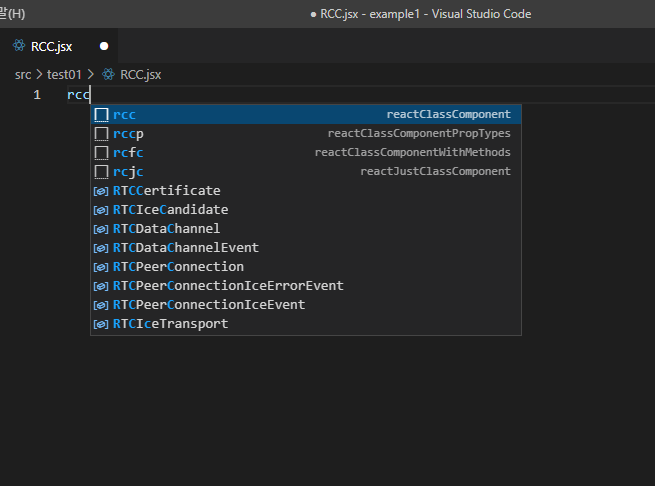This screenshot has width=655, height=486.
Task: Click snippet icon beside rcfc
Action: (101, 153)
